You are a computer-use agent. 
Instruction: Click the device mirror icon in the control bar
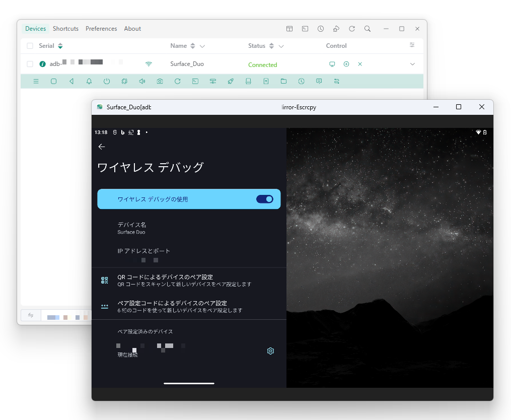248,81
